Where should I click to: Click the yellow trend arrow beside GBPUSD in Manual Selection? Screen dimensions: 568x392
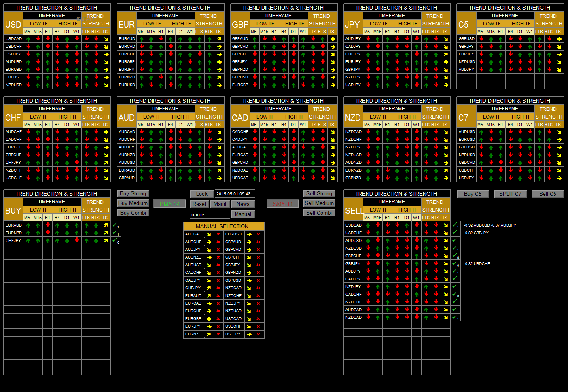(249, 280)
